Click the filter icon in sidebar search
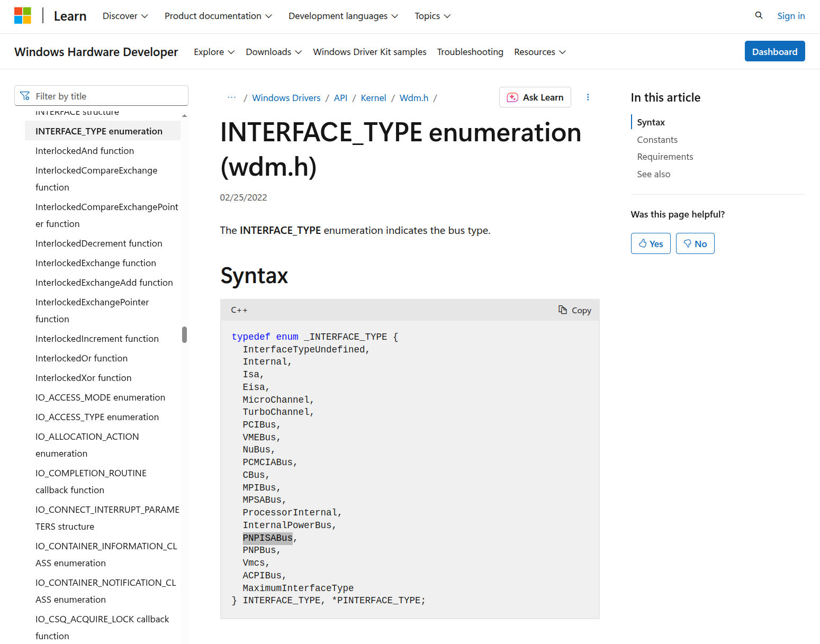 [x=25, y=96]
